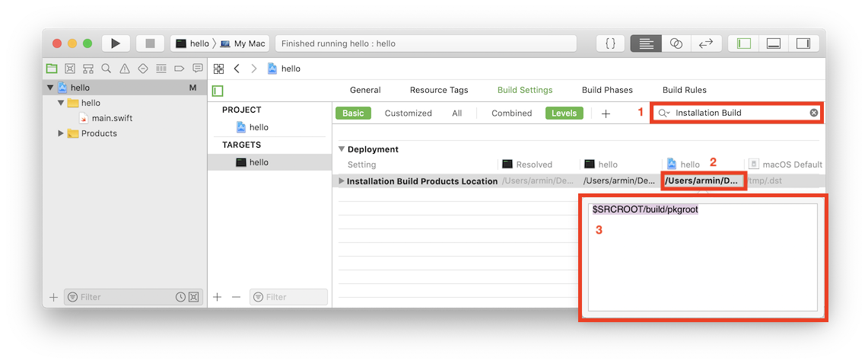
Task: Open the find navigator
Action: tap(107, 69)
